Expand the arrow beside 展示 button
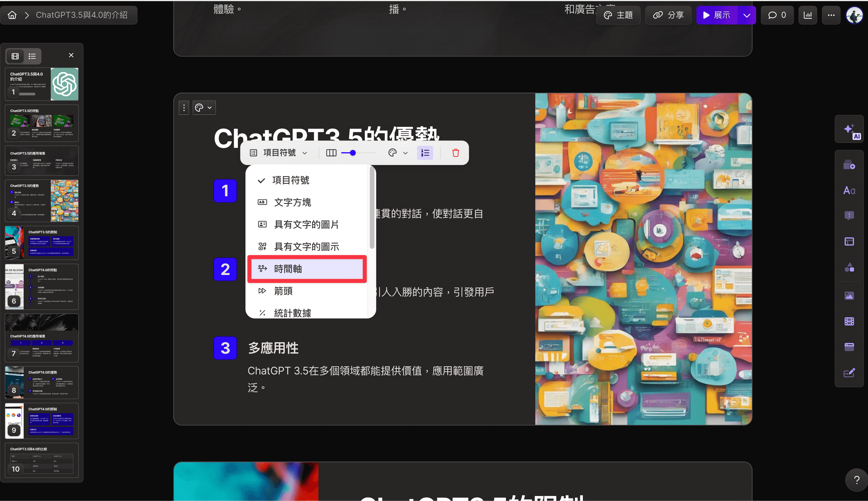868x501 pixels. pyautogui.click(x=747, y=15)
